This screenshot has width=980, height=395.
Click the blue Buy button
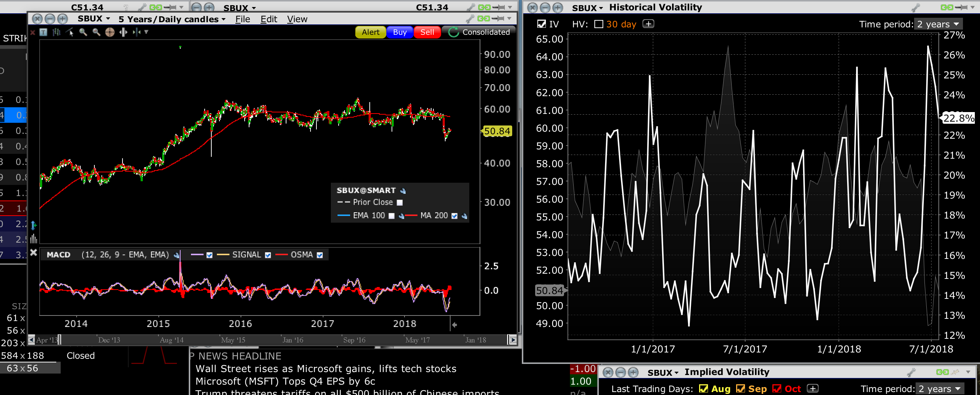click(400, 32)
